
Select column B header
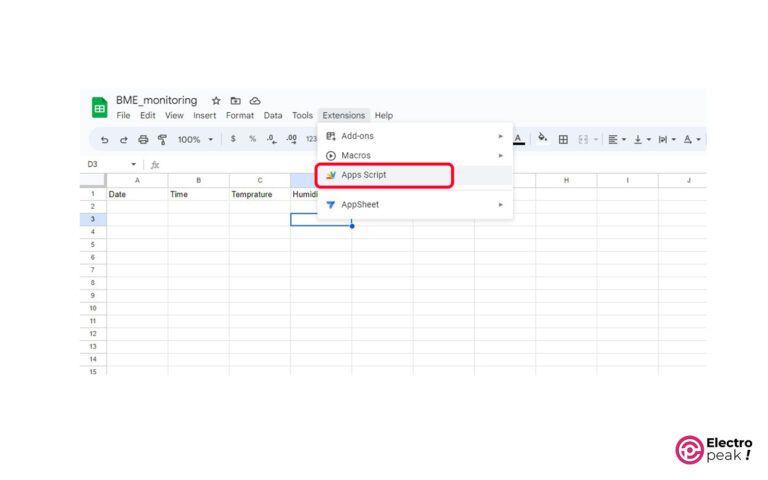198,180
